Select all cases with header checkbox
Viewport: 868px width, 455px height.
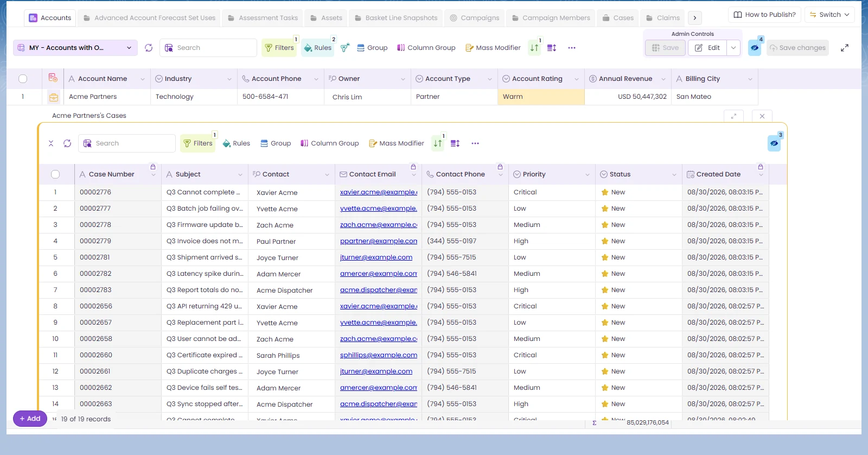[55, 174]
